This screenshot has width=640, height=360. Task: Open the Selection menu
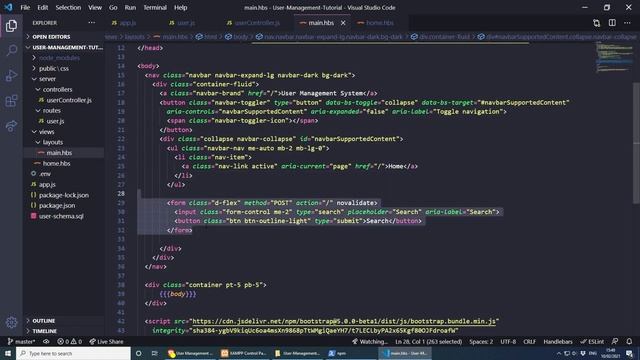pyautogui.click(x=68, y=7)
